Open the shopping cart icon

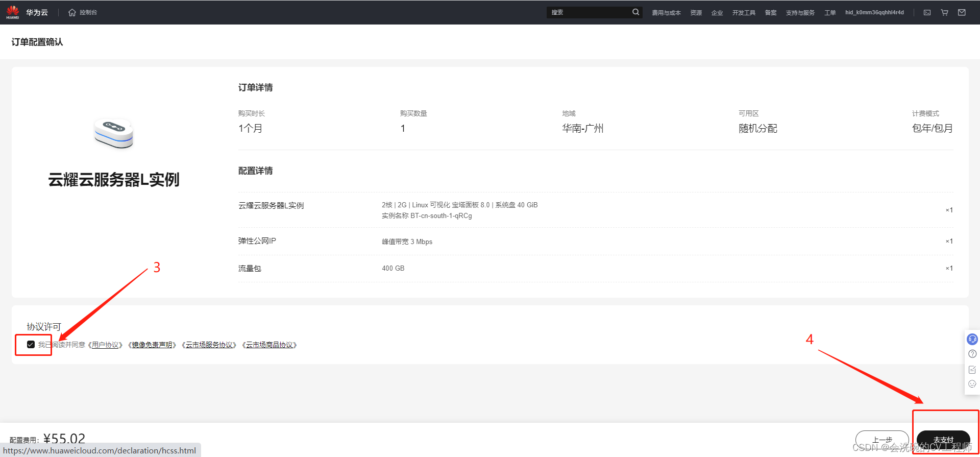(x=944, y=12)
